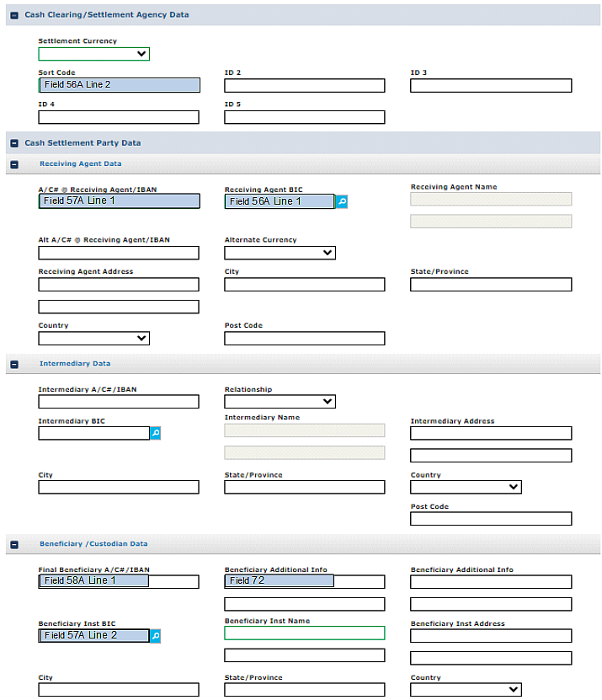Click the Sort Code input field

click(x=119, y=85)
